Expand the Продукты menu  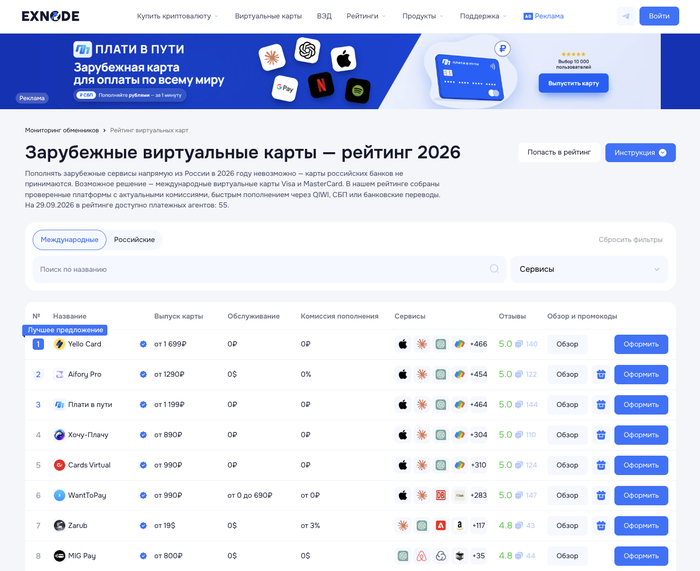point(423,16)
